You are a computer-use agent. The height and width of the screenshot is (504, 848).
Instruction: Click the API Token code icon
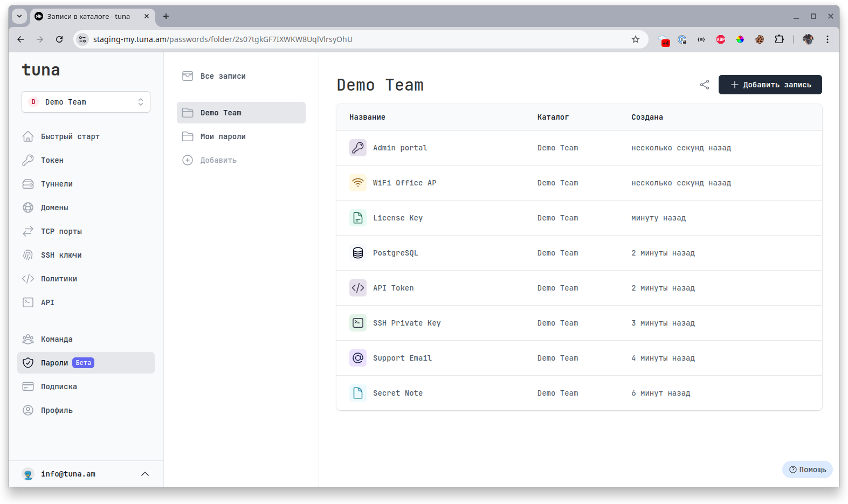click(x=358, y=288)
